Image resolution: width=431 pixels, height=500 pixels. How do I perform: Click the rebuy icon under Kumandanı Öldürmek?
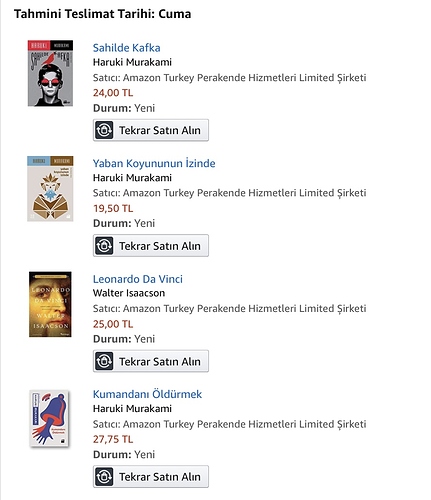[104, 477]
